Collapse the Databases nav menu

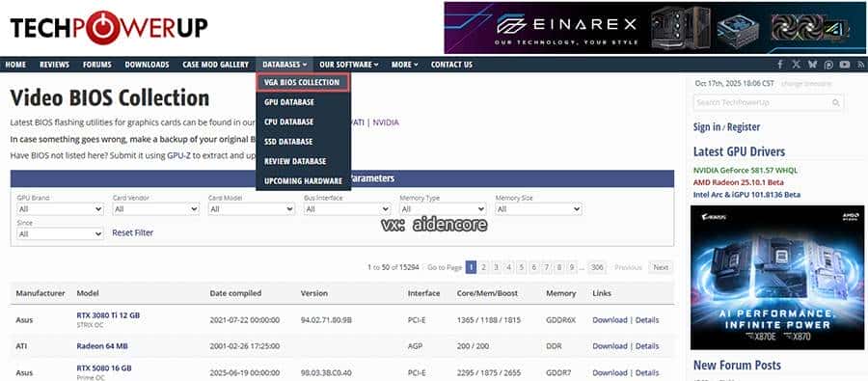tap(285, 65)
